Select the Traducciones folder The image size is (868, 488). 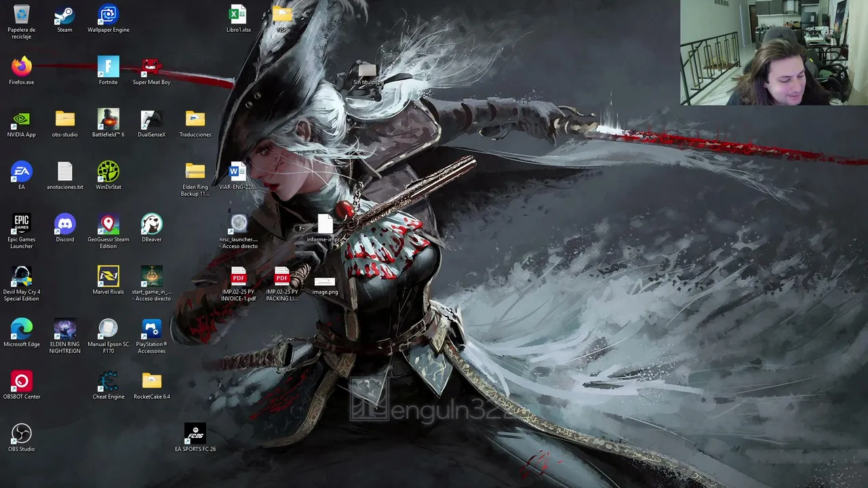195,119
